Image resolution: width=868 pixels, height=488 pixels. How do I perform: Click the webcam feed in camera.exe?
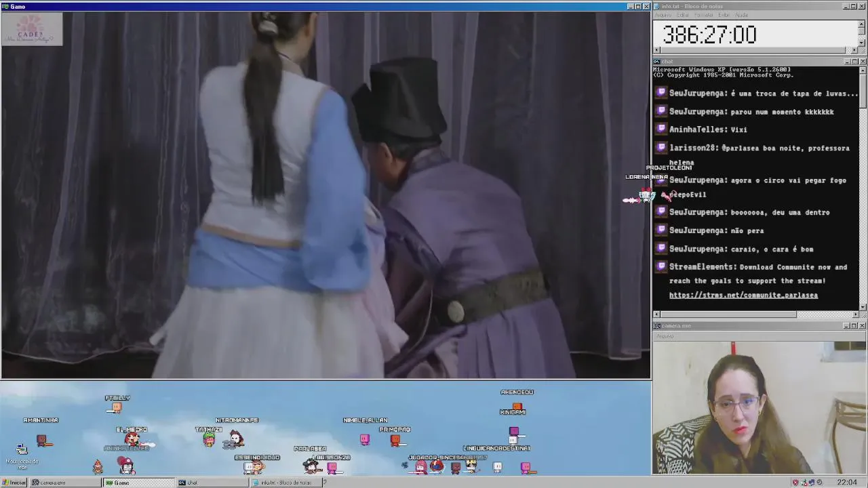(759, 407)
